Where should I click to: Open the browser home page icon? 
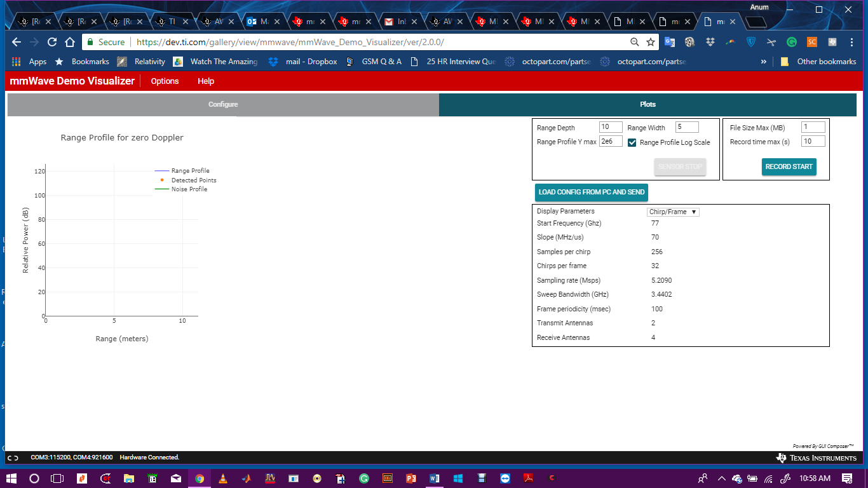coord(70,42)
